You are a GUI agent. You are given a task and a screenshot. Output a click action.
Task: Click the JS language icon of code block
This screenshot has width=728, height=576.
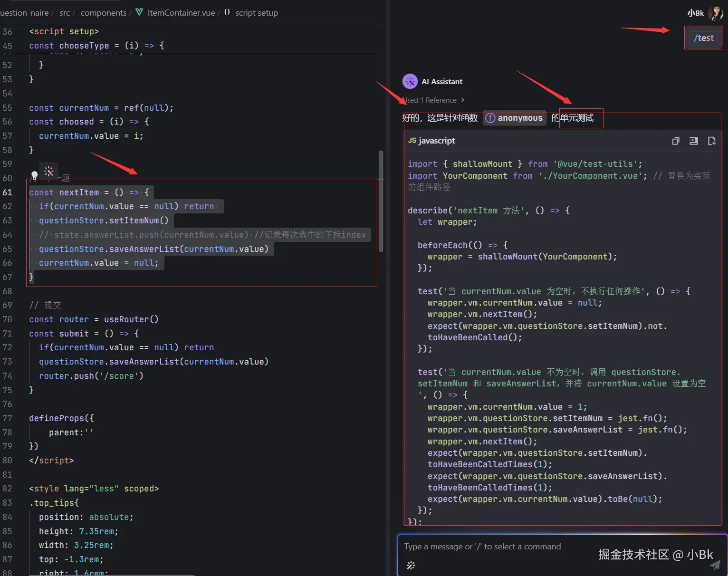412,141
